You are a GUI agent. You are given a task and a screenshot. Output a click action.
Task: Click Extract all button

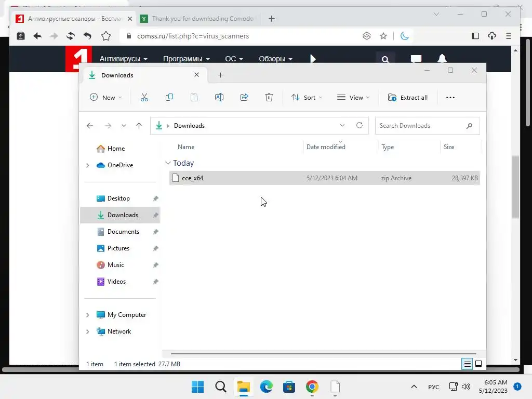click(407, 98)
